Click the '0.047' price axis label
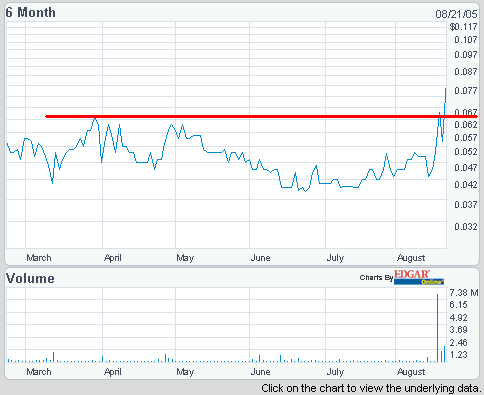 pos(466,167)
